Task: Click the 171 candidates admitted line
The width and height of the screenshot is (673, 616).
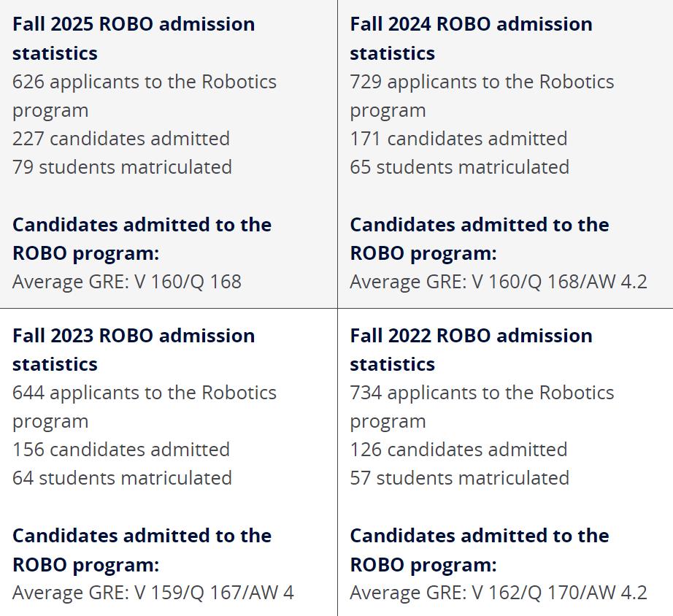Action: [x=458, y=139]
